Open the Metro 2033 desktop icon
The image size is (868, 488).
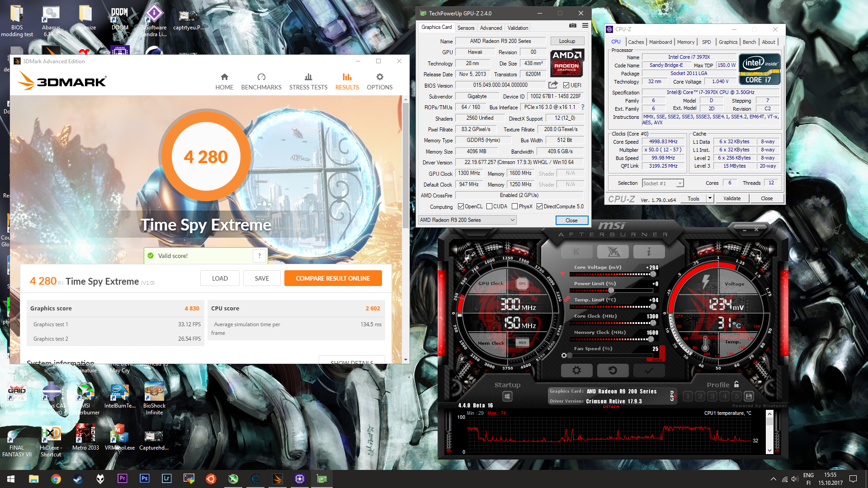(85, 437)
